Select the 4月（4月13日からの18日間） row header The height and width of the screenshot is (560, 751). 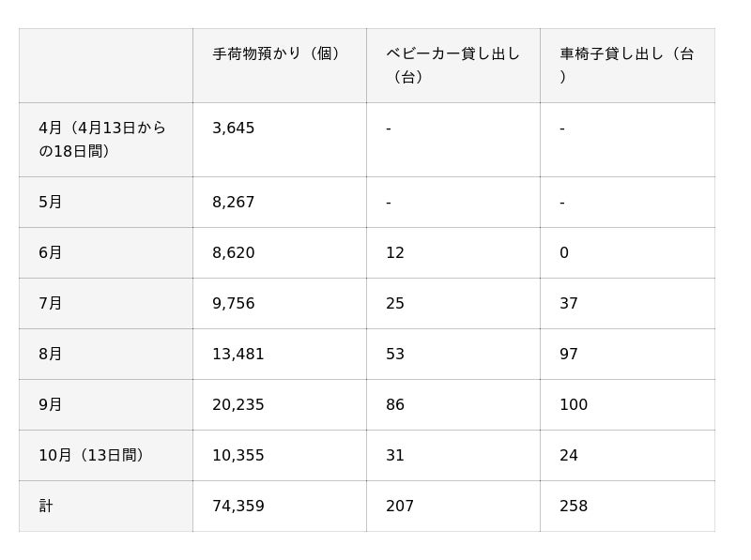103,139
